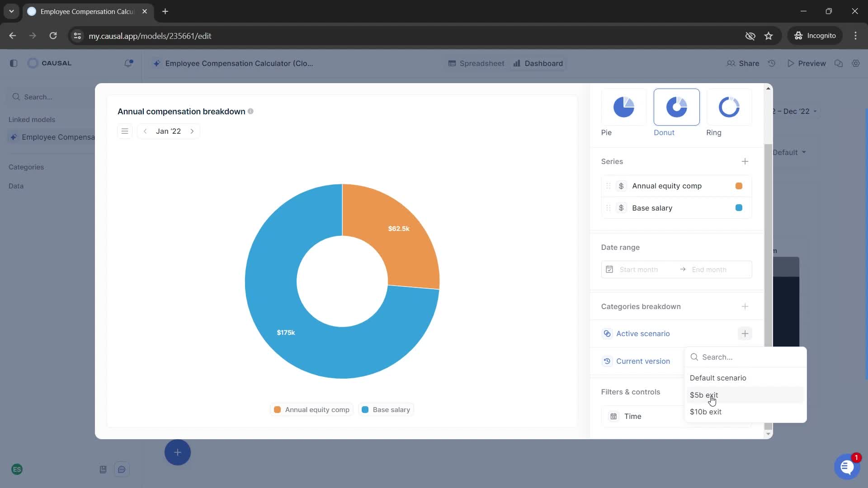Select the $5b exit scenario

(x=705, y=394)
